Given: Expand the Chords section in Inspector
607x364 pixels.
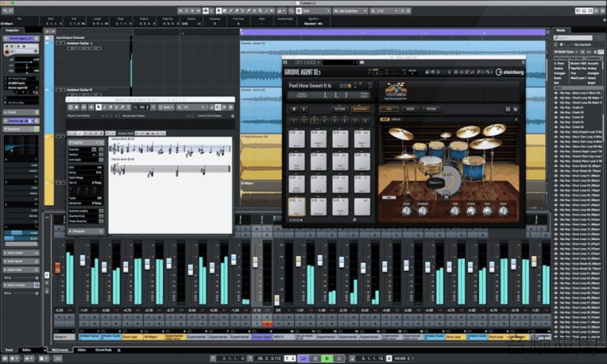Looking at the screenshot, I should [x=21, y=112].
